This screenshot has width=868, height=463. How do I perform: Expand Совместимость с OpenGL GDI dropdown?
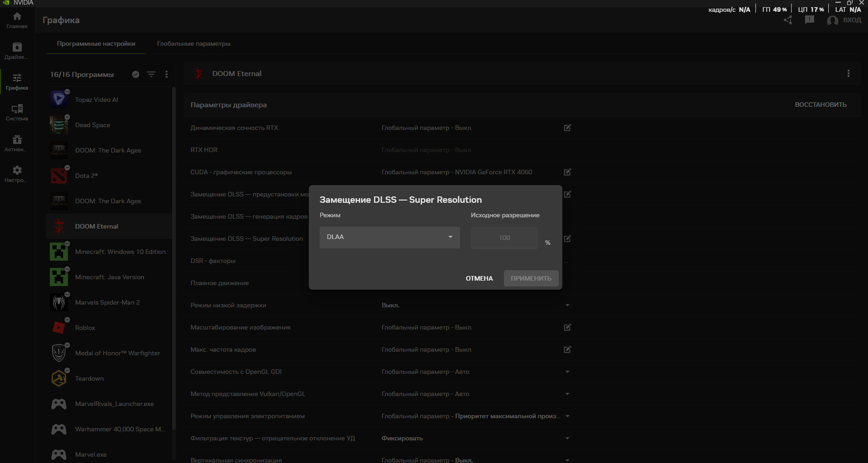567,372
